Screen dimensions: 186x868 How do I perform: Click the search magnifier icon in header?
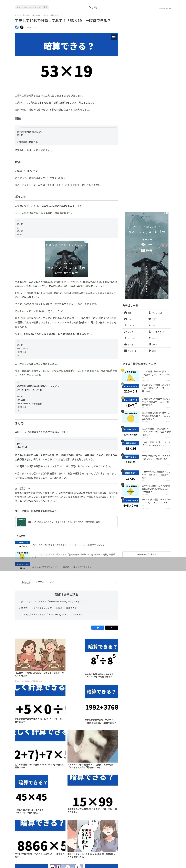[x=46, y=7]
